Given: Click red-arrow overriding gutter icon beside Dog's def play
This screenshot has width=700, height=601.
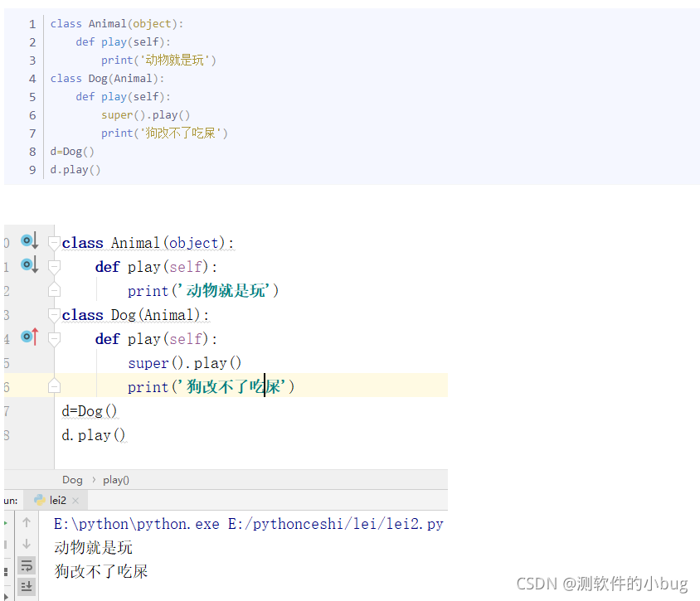Looking at the screenshot, I should [x=30, y=337].
